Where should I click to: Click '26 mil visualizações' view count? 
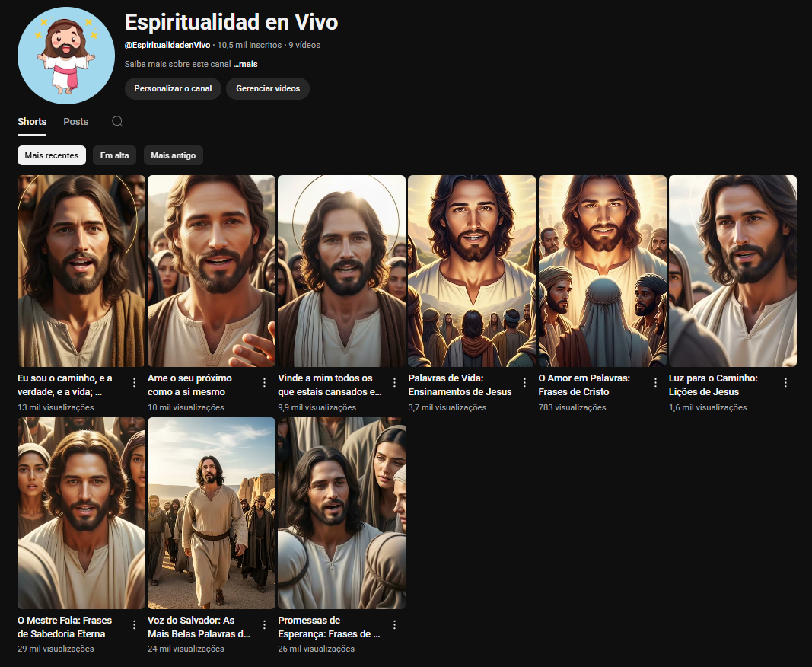point(317,649)
